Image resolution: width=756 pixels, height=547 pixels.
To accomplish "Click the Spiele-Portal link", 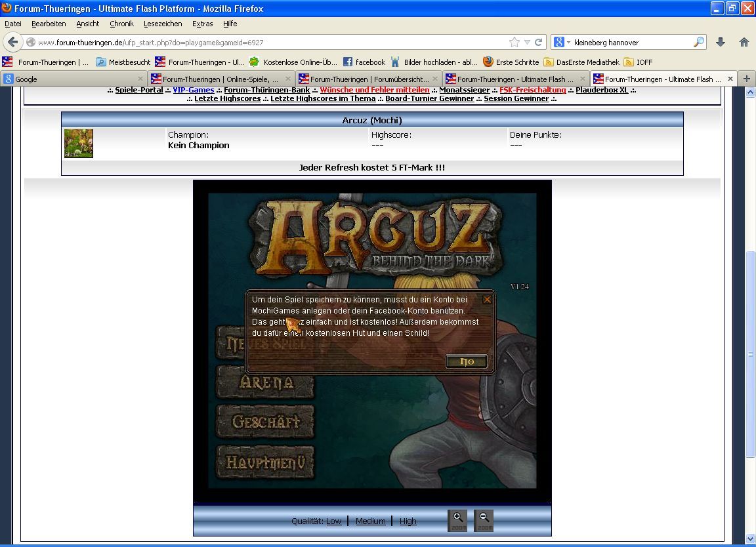I will pos(139,90).
